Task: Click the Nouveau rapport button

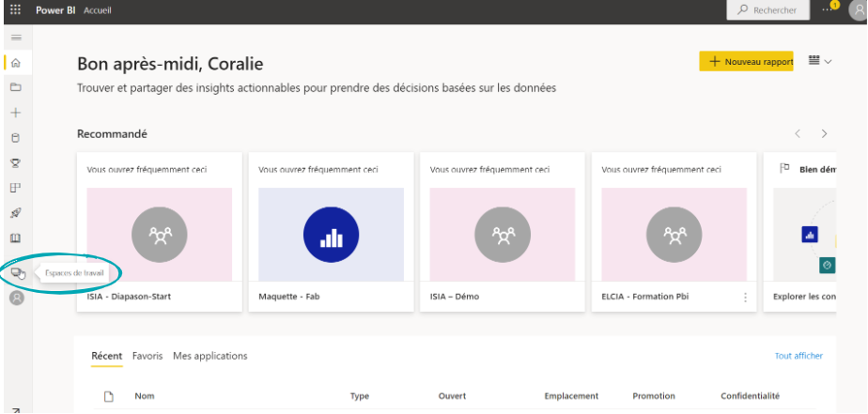Action: point(746,61)
